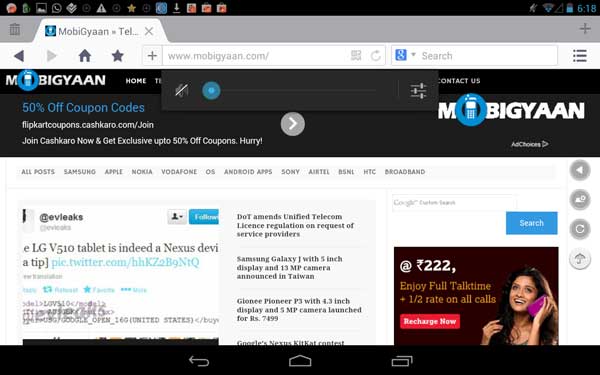Tap the clock showing 6:18

(587, 8)
